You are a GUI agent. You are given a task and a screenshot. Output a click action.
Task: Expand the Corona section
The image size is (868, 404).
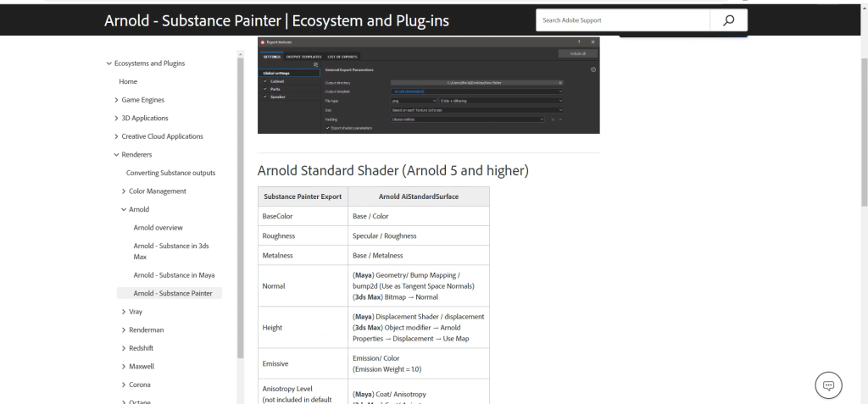[124, 385]
